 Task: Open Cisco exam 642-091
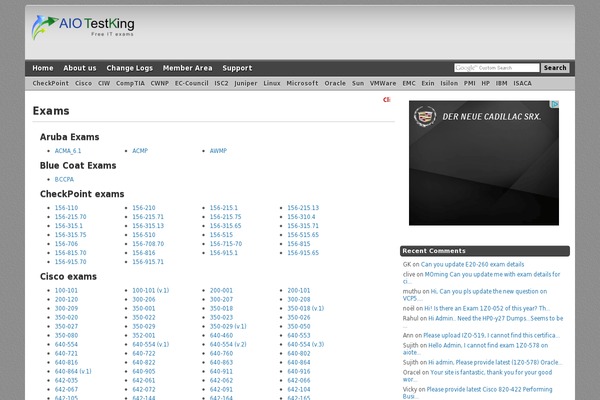[221, 389]
